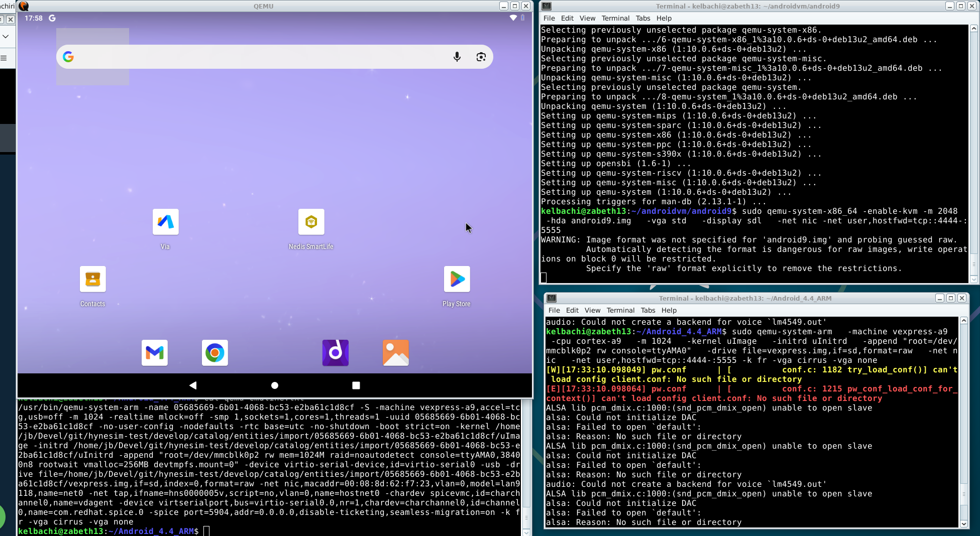The width and height of the screenshot is (980, 536).
Task: Tap the voice search microphone
Action: tap(457, 57)
